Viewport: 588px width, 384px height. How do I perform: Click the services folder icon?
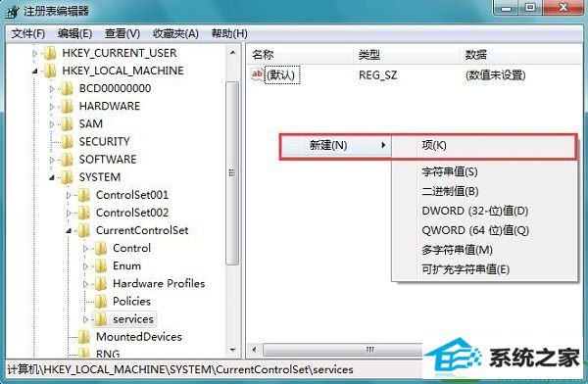[x=101, y=319]
